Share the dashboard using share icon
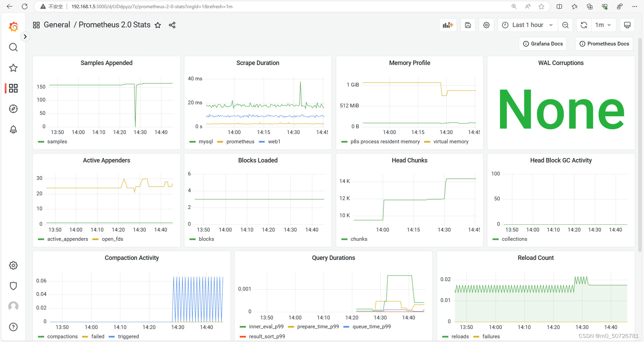The width and height of the screenshot is (644, 342). pos(172,25)
